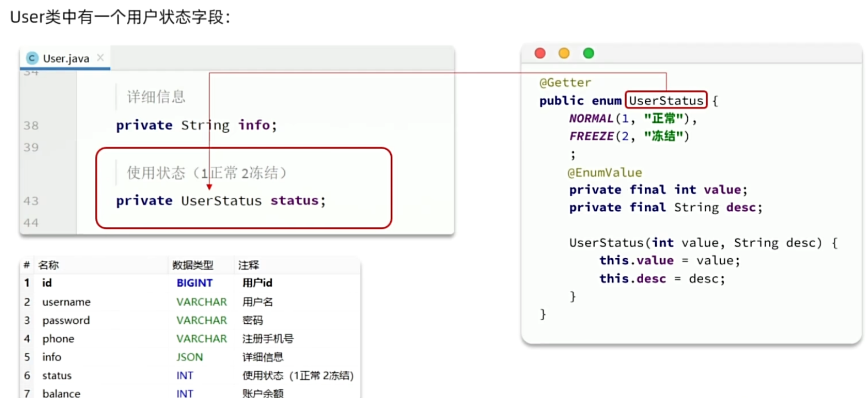Click the 名称 column header
868x398 pixels.
click(48, 265)
